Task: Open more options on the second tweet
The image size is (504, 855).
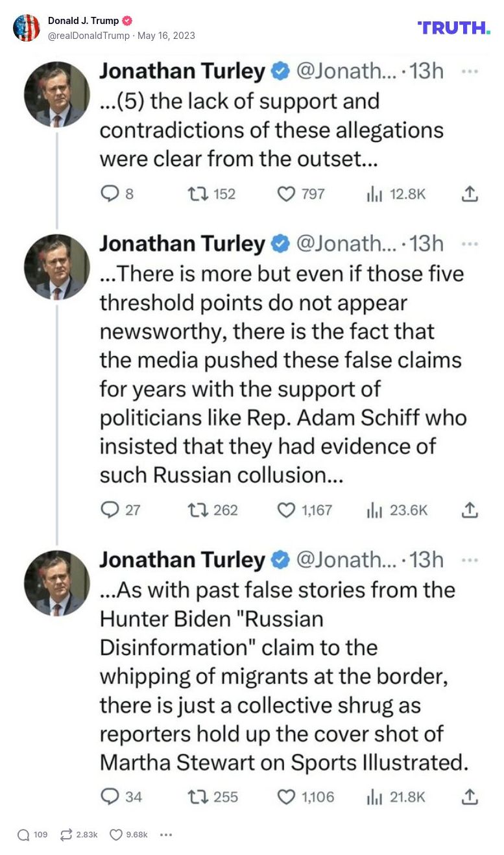Action: [469, 244]
